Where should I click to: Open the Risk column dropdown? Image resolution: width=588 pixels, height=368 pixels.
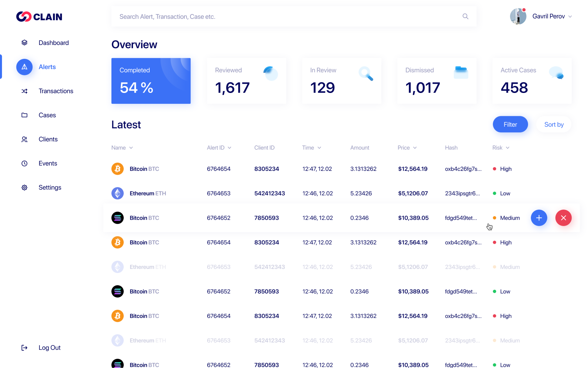pos(508,148)
